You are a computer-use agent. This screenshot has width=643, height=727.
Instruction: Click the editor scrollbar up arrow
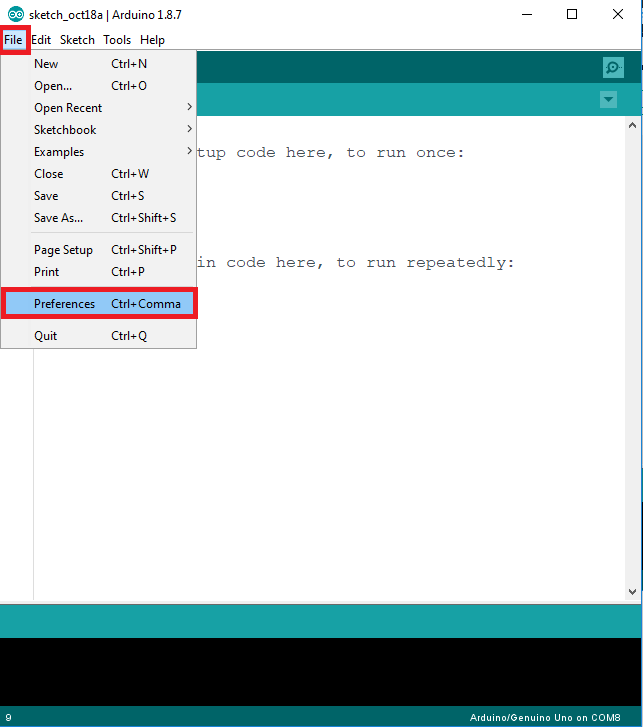[632, 125]
